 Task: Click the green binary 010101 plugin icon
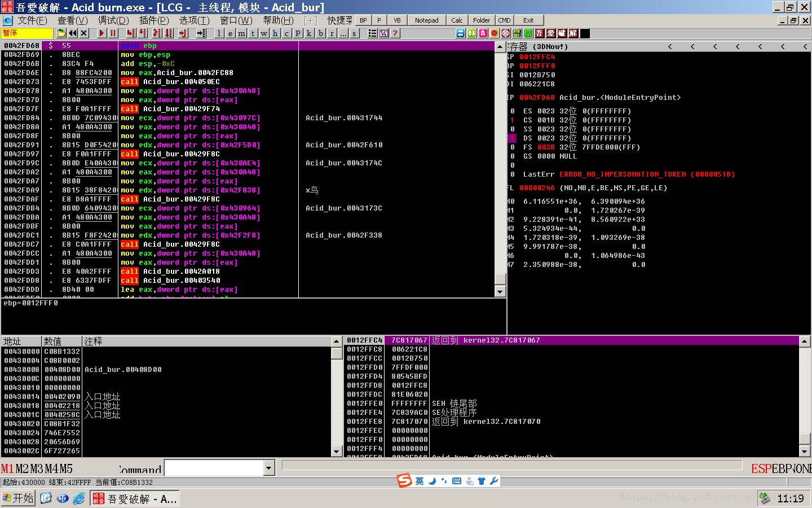click(517, 33)
